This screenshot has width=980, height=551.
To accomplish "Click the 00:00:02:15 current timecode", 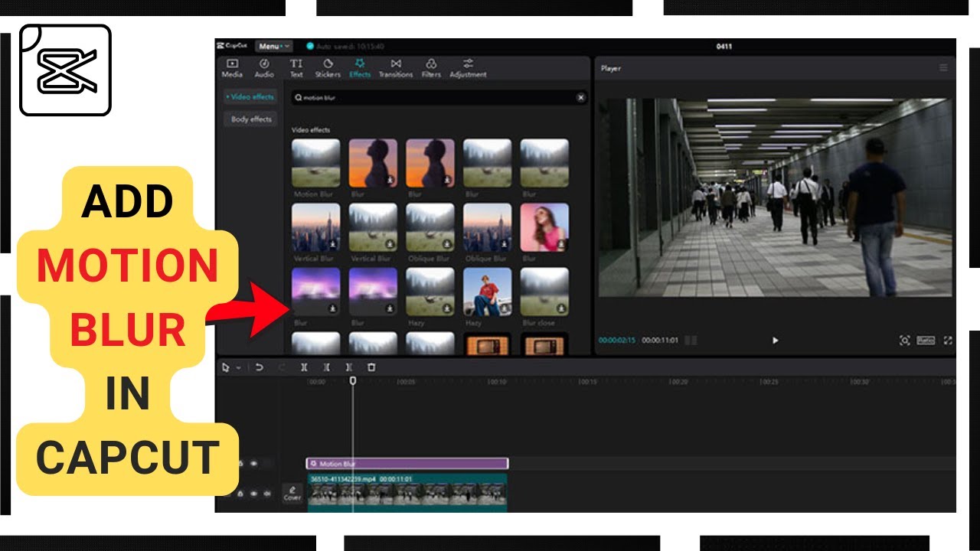I will [x=617, y=341].
